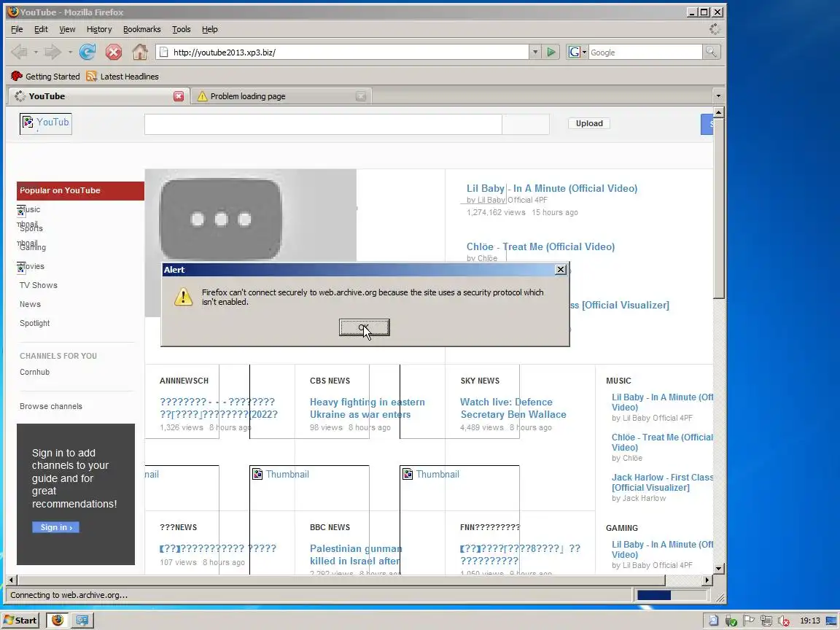Click the Google search box
The image size is (840, 630).
645,52
